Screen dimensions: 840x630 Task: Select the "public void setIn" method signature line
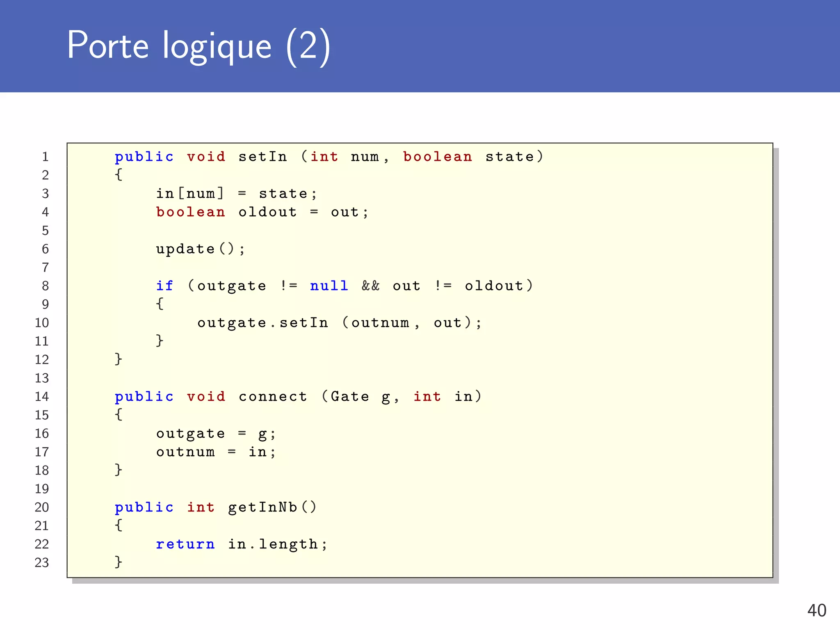[x=329, y=157]
